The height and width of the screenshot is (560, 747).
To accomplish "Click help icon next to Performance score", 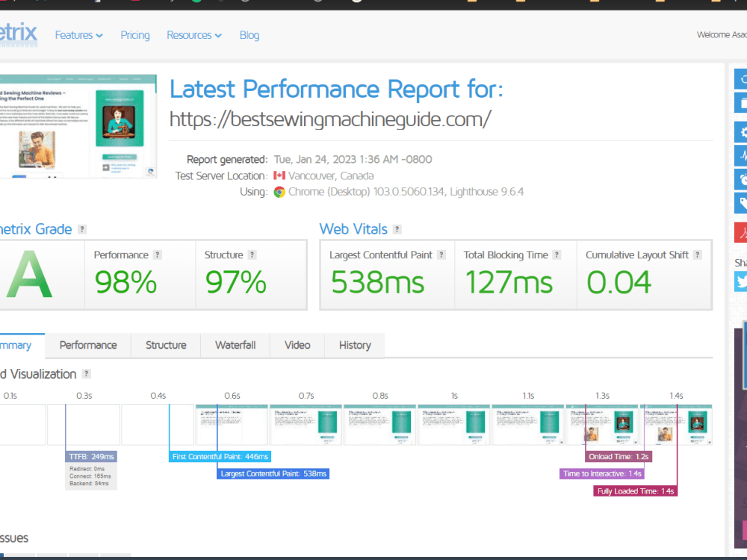I will [x=157, y=255].
